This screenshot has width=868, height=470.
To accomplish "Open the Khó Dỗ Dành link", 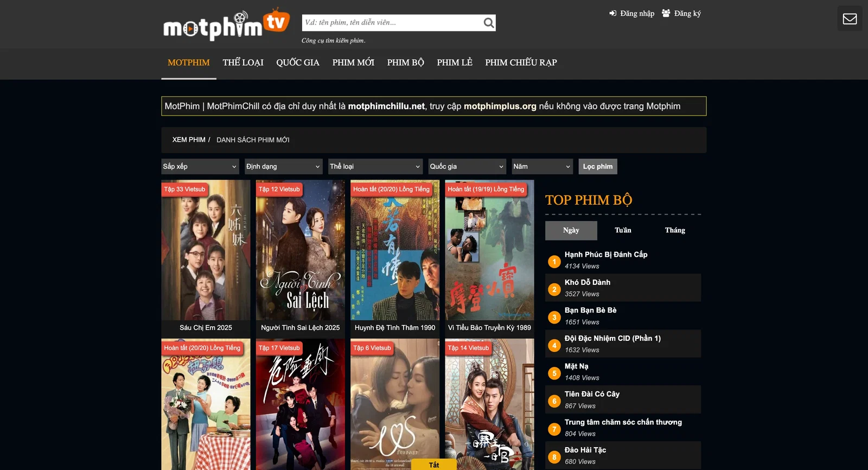I will pyautogui.click(x=587, y=282).
